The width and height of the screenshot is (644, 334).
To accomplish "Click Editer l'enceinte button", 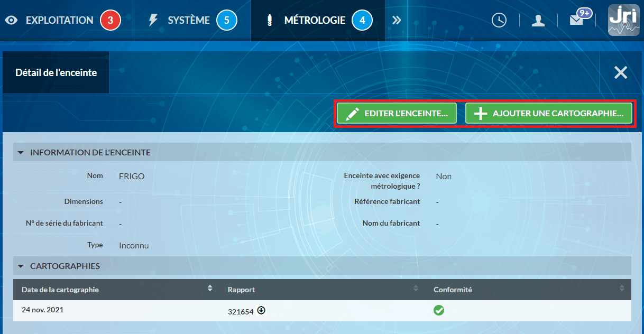I will click(x=397, y=113).
